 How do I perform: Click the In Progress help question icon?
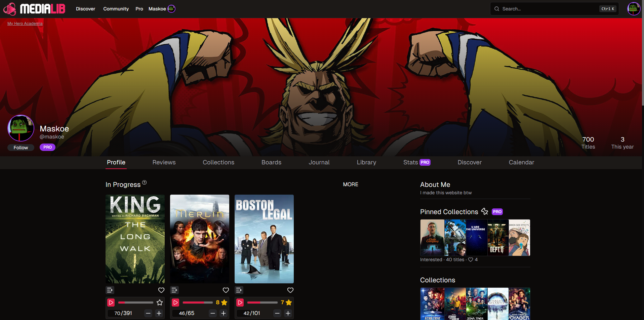click(x=144, y=183)
